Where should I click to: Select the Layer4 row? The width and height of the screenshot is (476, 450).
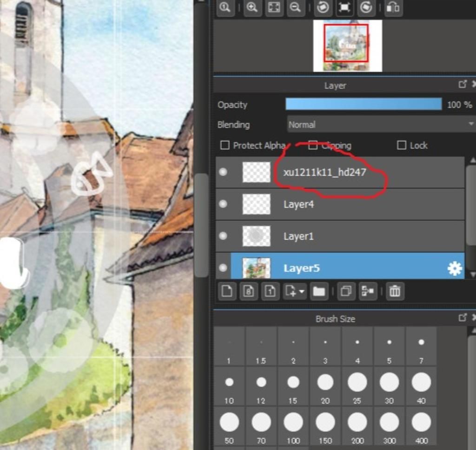(x=340, y=204)
